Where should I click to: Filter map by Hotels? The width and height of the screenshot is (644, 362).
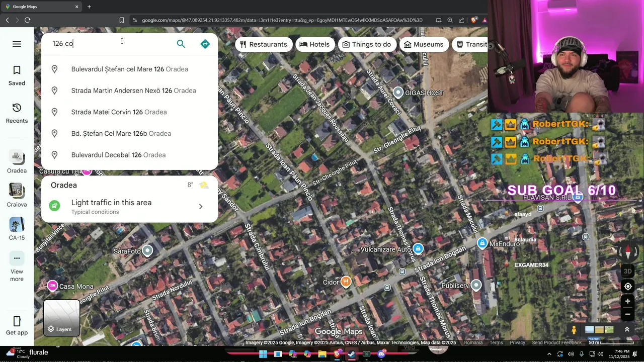(314, 44)
